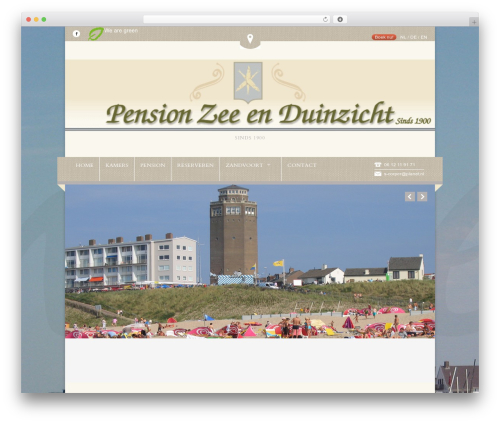Open browser new tab plus button

click(x=474, y=22)
